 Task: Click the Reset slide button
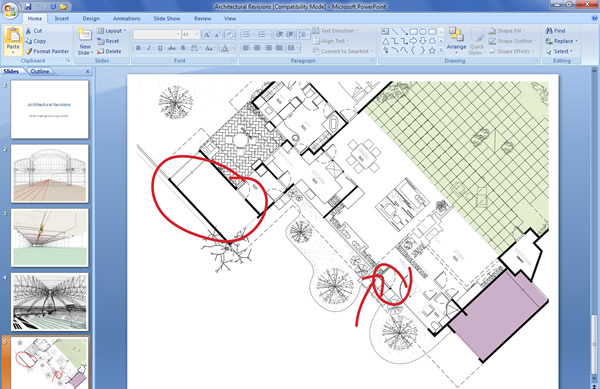(x=108, y=41)
